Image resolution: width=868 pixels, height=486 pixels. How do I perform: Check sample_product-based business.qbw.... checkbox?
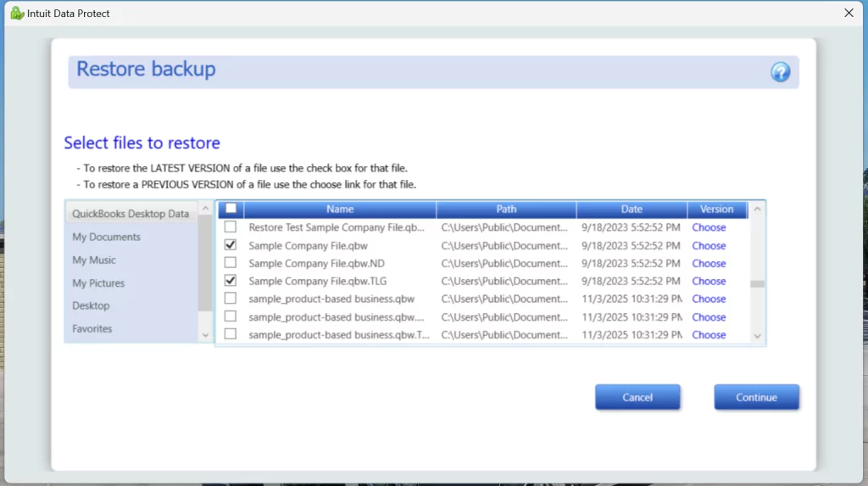point(231,316)
